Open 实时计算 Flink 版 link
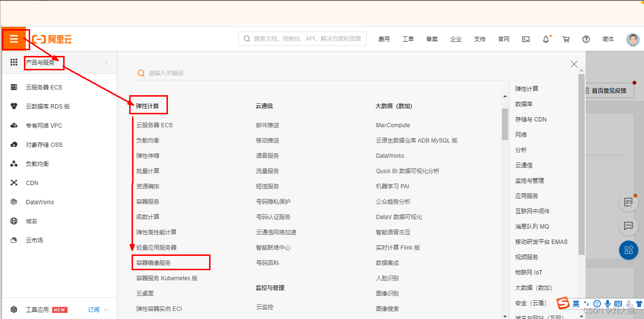This screenshot has width=644, height=319. [398, 248]
